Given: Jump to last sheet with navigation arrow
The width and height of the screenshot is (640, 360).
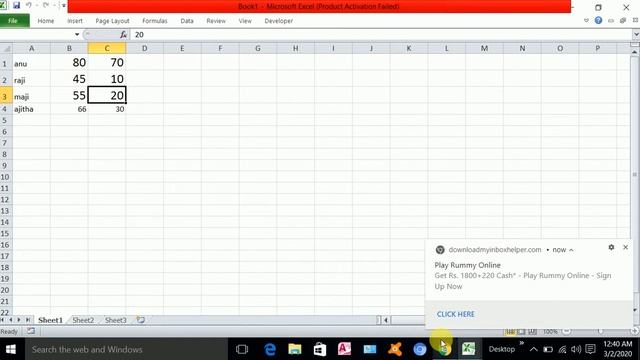Looking at the screenshot, I should pyautogui.click(x=28, y=320).
